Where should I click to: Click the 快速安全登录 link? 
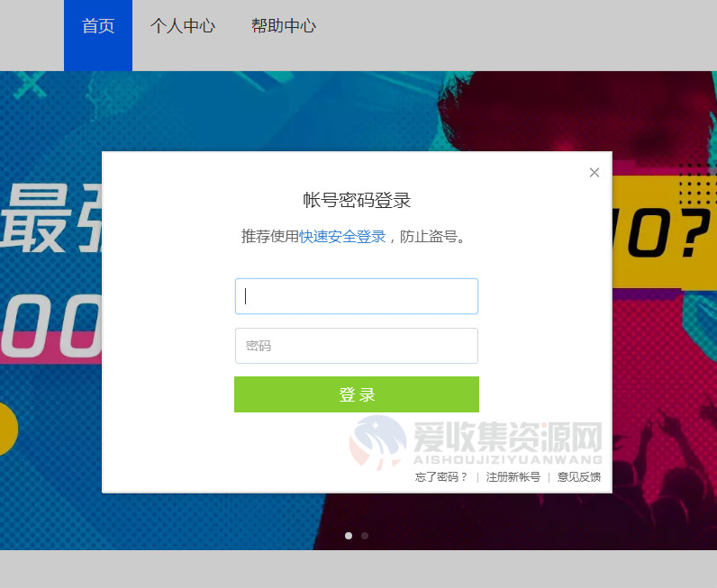click(342, 237)
